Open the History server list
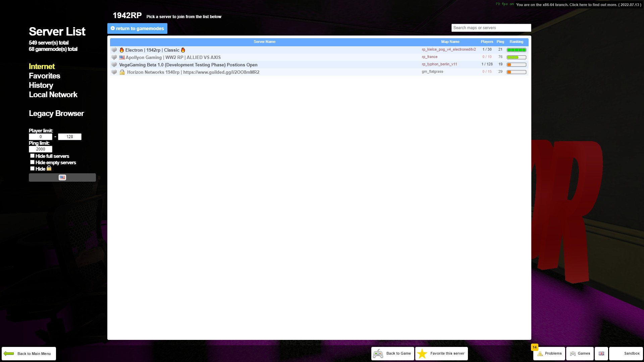This screenshot has height=362, width=644. pos(41,85)
